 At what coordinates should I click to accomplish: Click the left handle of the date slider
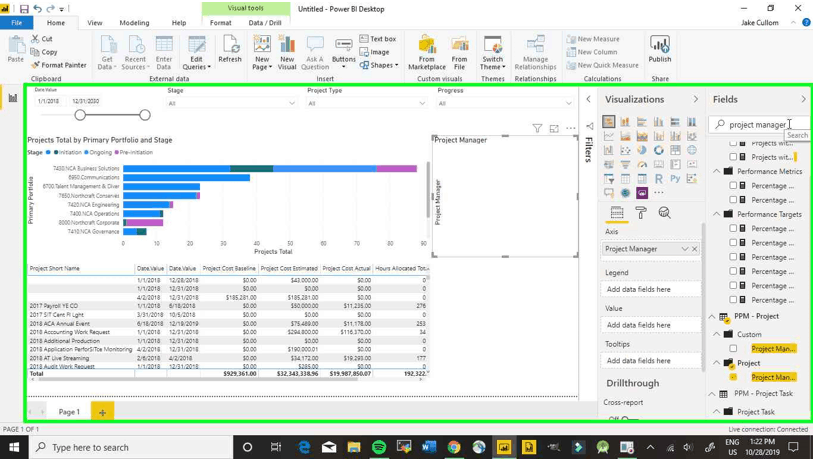[80, 115]
